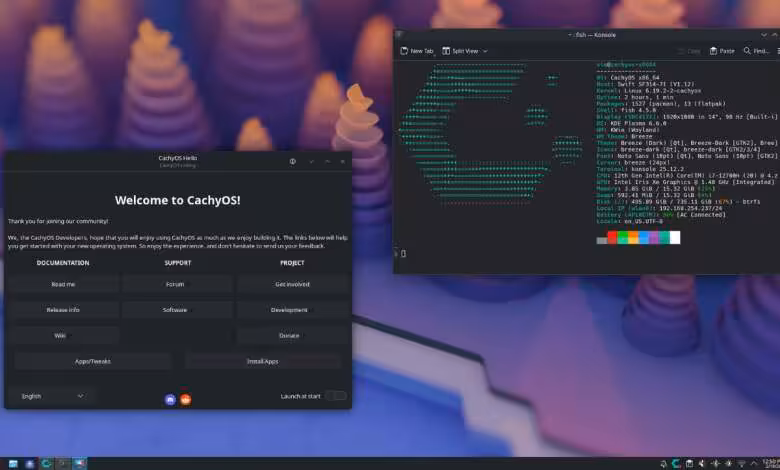
Task: Click the greyed Copy button in Konsole toolbar
Action: [x=689, y=51]
